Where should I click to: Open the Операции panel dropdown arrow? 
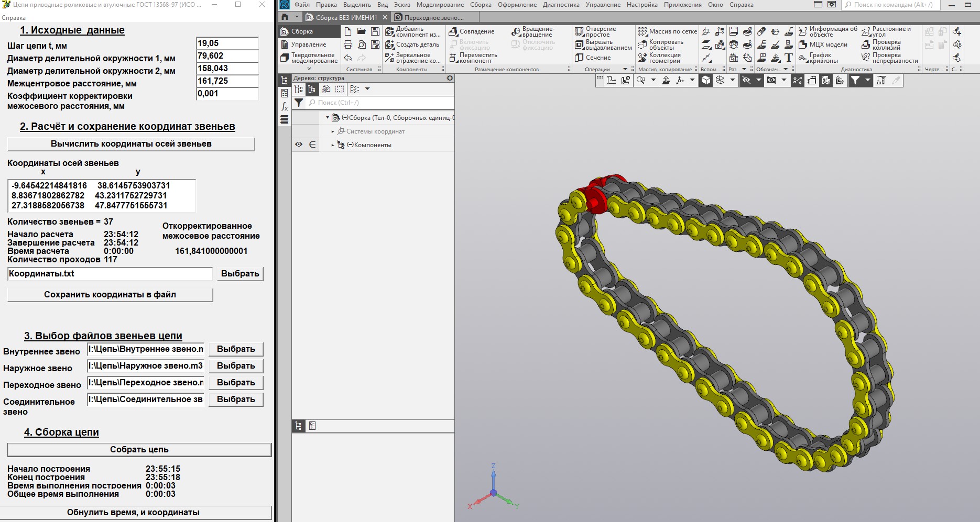[x=625, y=69]
